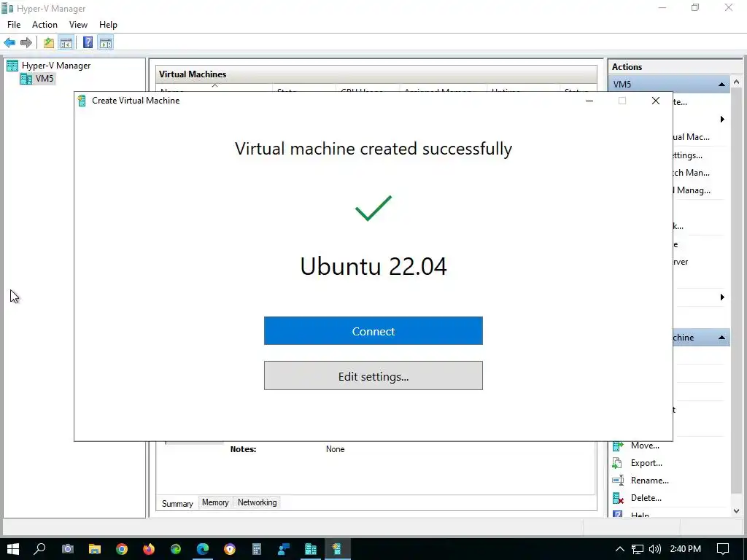Open the File menu
Viewport: 747px width, 560px height.
14,25
